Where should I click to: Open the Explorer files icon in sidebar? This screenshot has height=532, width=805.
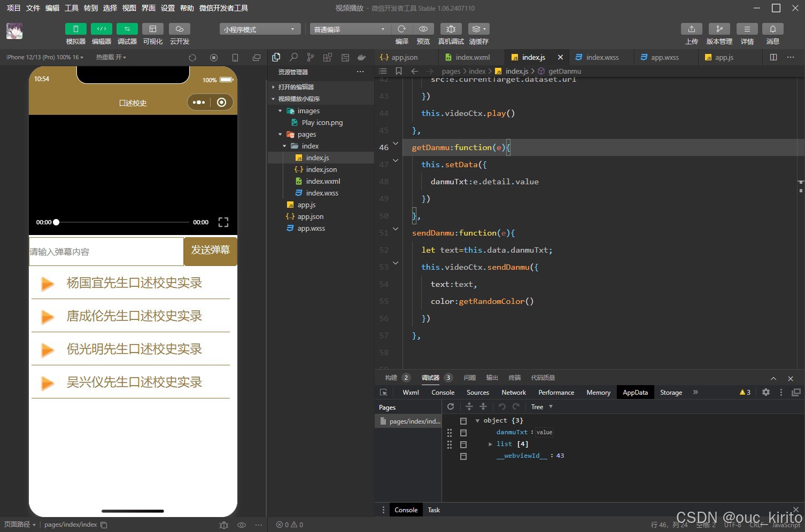276,57
